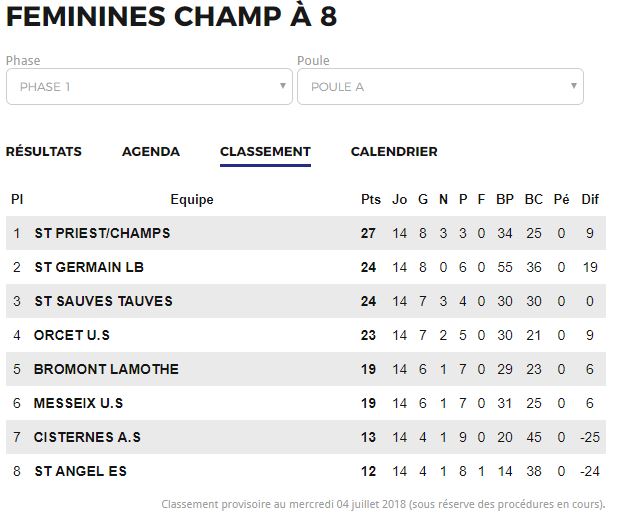Select the CLASSEMENT tab
Viewport: 620px width, 516px height.
[x=265, y=152]
